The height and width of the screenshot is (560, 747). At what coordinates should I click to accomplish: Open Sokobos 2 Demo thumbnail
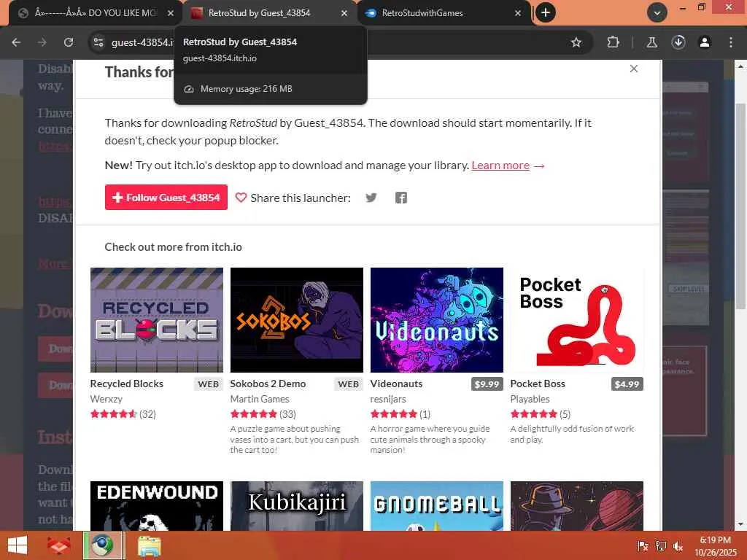pos(297,320)
